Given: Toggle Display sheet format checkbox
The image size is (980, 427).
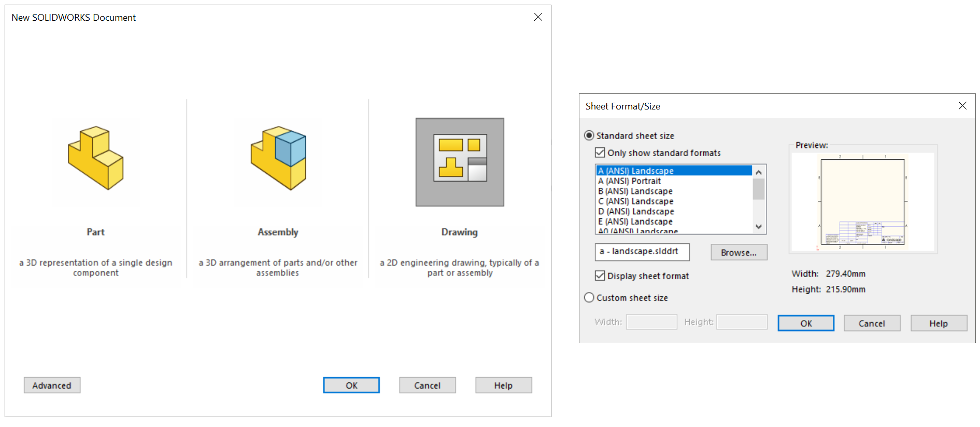Looking at the screenshot, I should (x=600, y=276).
